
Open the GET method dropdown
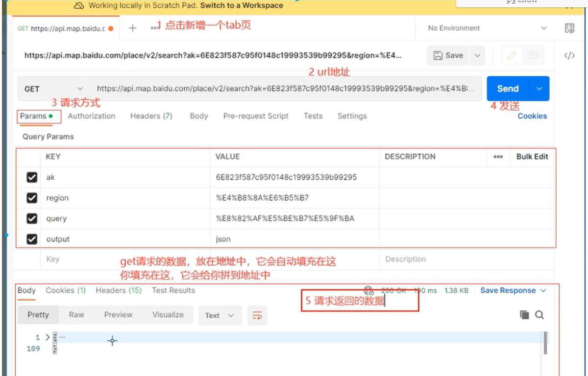pos(54,89)
